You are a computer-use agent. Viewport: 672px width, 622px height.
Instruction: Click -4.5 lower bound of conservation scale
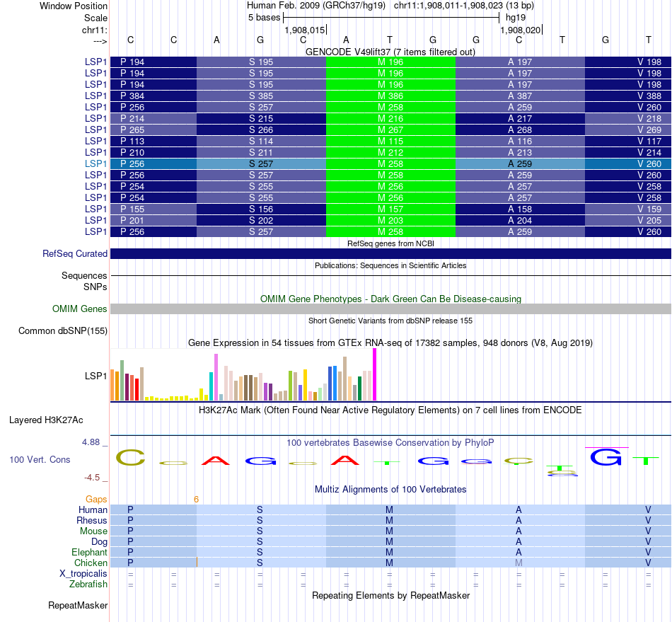coord(92,477)
